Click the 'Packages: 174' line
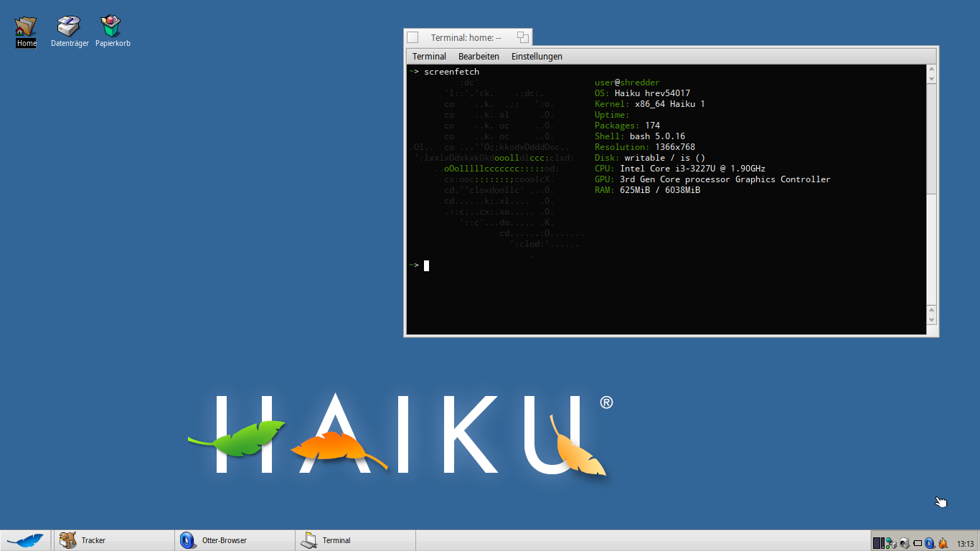 pyautogui.click(x=627, y=126)
